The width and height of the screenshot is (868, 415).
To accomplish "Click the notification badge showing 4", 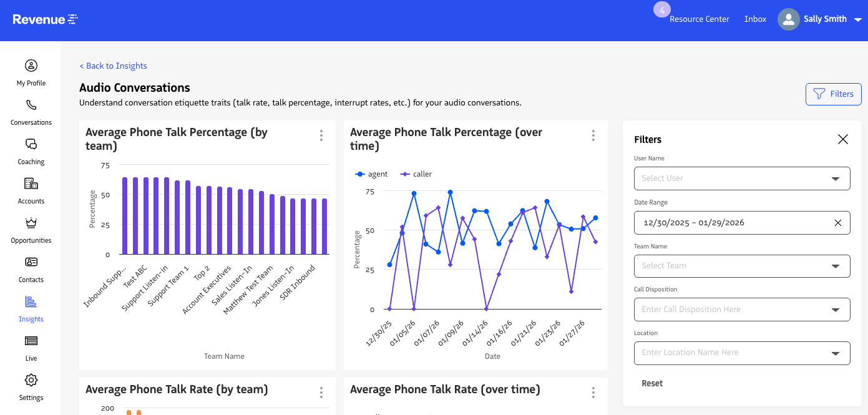I will click(x=661, y=9).
